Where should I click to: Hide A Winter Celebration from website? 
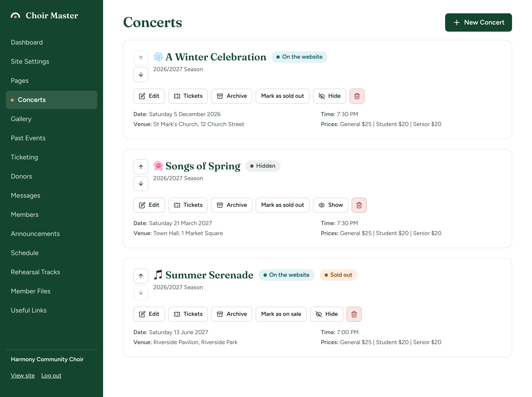[329, 96]
